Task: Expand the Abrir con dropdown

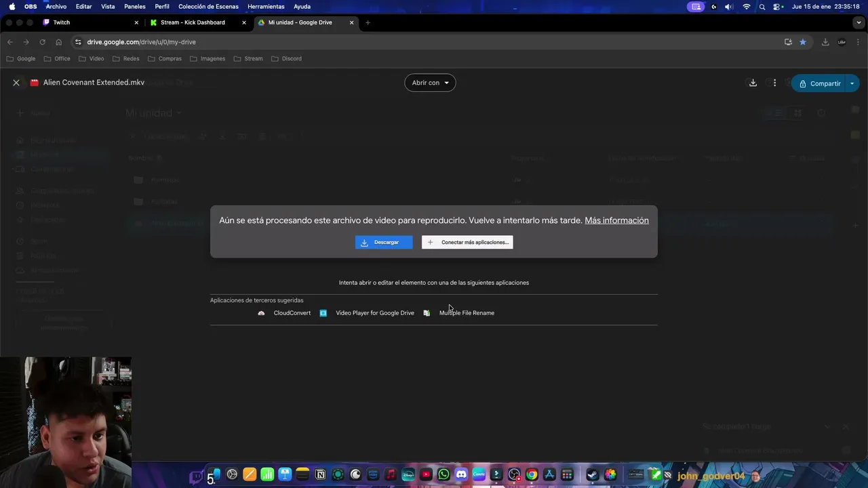Action: tap(430, 83)
